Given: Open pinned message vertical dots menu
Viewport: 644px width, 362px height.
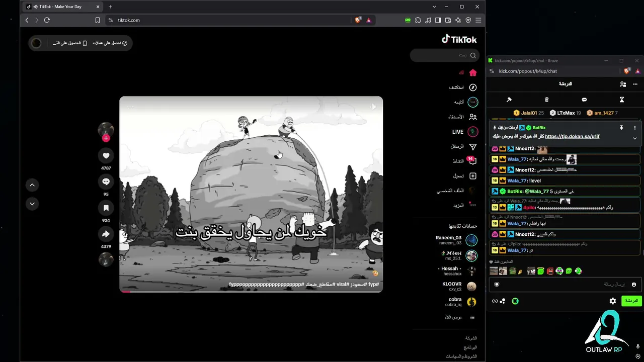Looking at the screenshot, I should (635, 128).
